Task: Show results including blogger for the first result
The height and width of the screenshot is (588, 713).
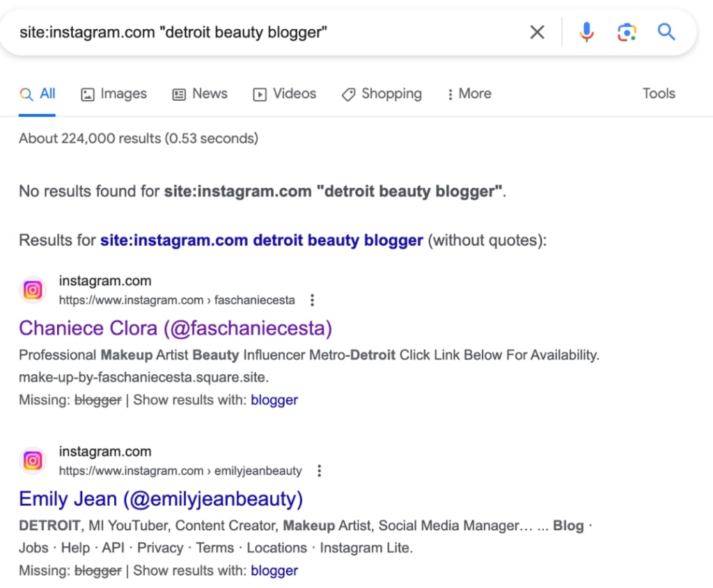Action: (x=274, y=399)
